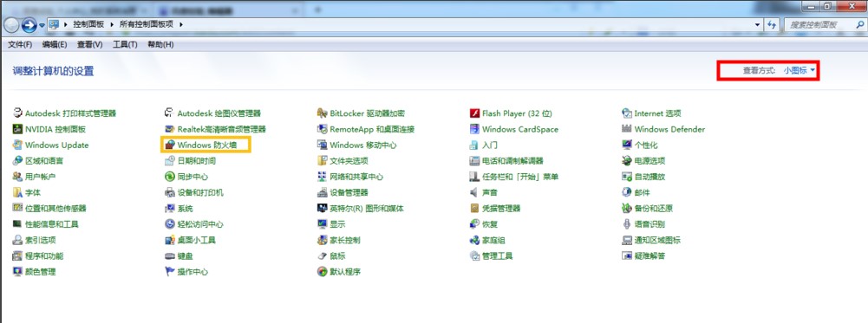868x323 pixels.
Task: Open the 管理工具 link
Action: [x=497, y=256]
